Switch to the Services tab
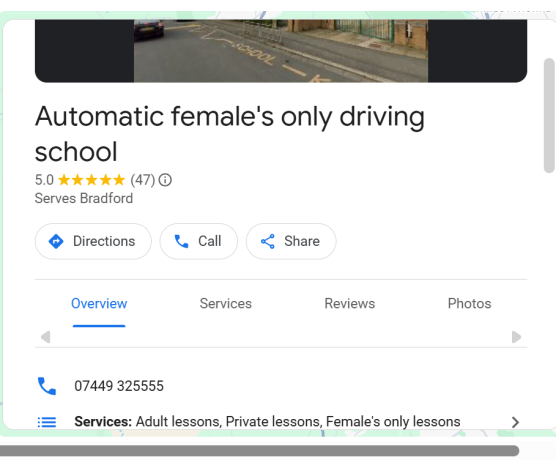The image size is (556, 460). click(x=226, y=304)
